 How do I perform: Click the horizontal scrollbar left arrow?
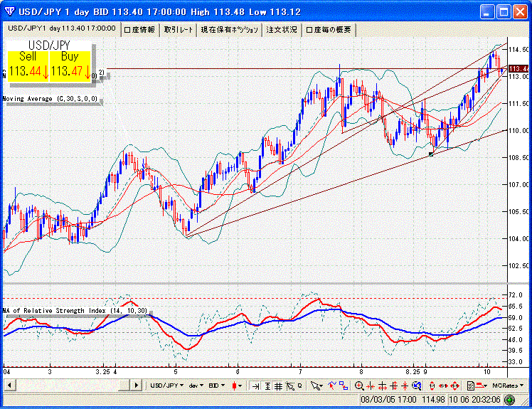tap(9, 385)
